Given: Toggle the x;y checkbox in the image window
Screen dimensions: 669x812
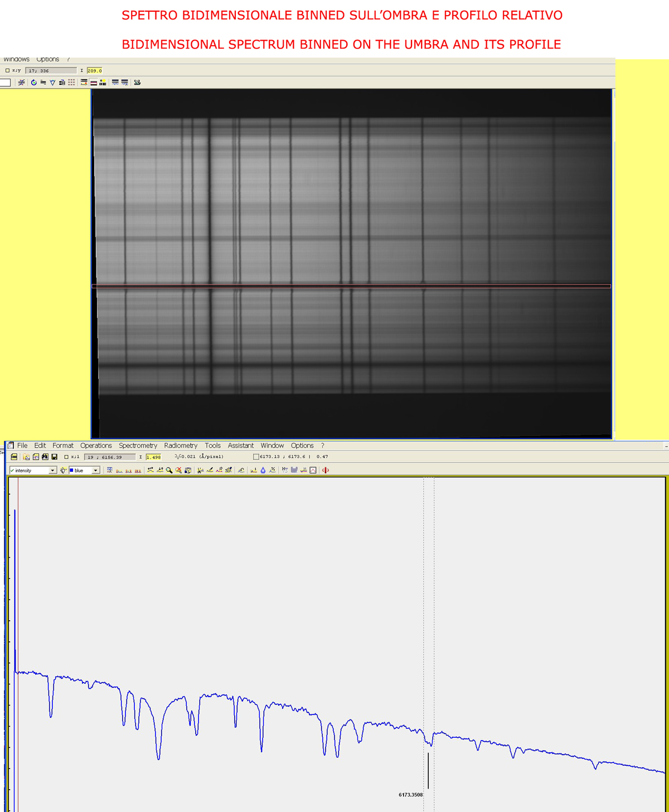Looking at the screenshot, I should pos(7,71).
